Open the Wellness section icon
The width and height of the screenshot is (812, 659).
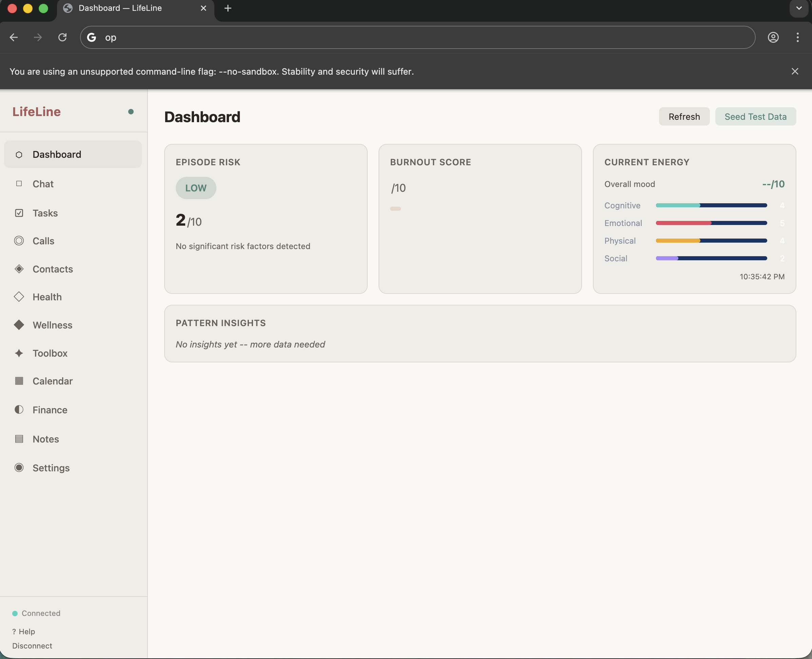point(19,325)
